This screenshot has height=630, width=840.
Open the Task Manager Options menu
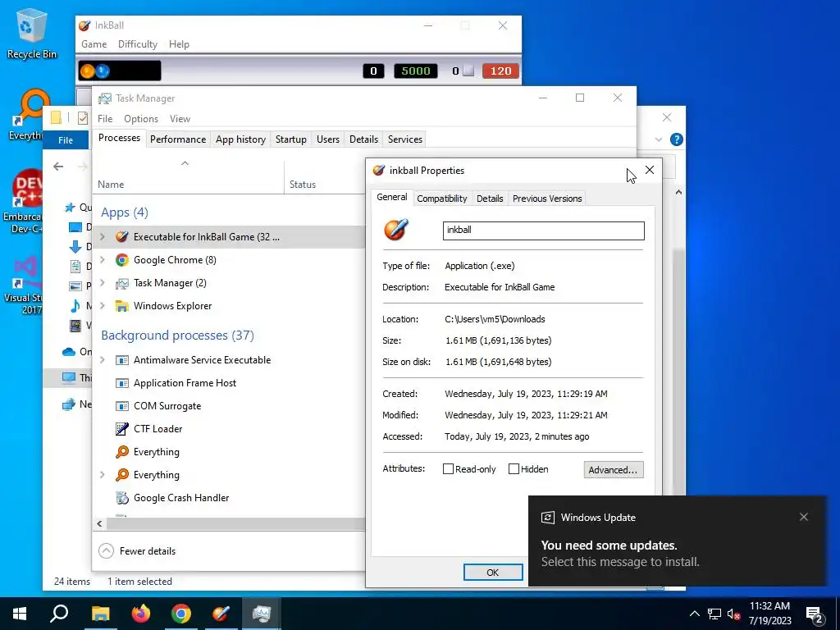coord(141,119)
